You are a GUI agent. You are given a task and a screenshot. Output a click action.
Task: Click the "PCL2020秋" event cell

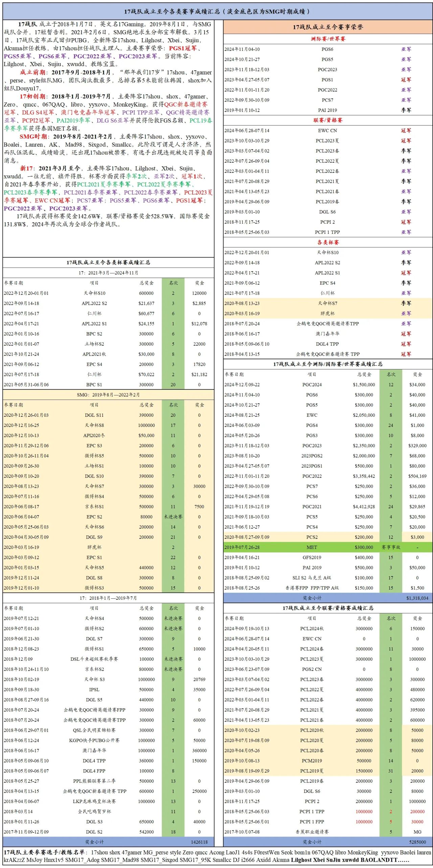click(x=312, y=730)
